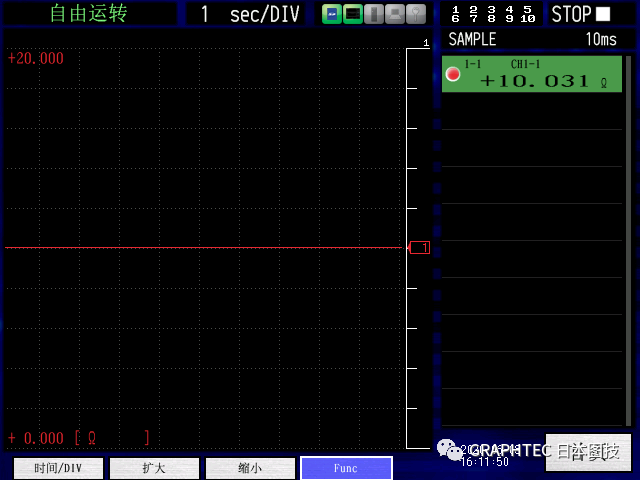Open the channel number group selector

tap(493, 14)
